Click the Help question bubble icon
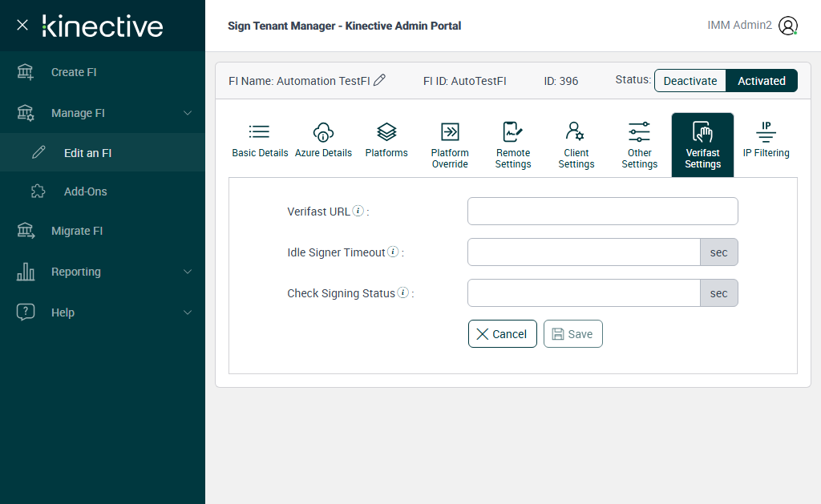The image size is (821, 504). point(26,312)
